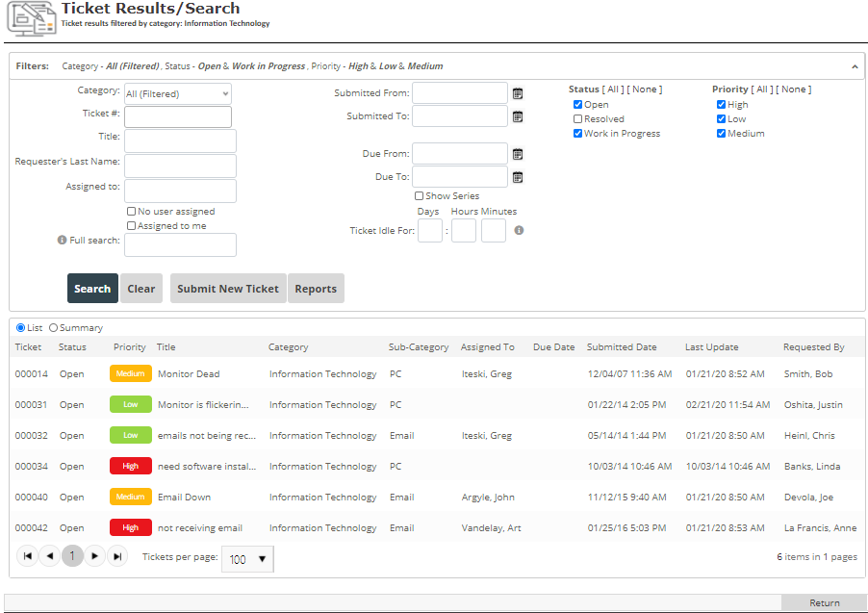The image size is (868, 613).
Task: Click Low priority badge of ticket 000031
Action: [x=131, y=405]
